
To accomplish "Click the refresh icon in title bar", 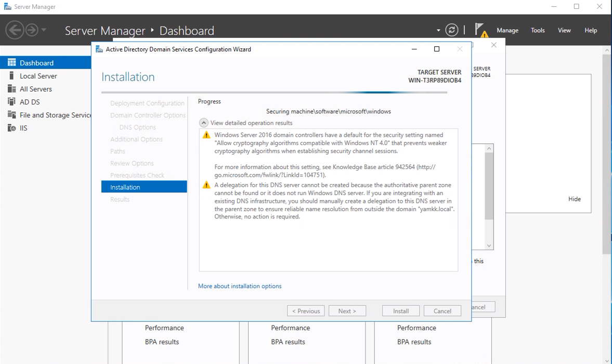I will click(451, 30).
